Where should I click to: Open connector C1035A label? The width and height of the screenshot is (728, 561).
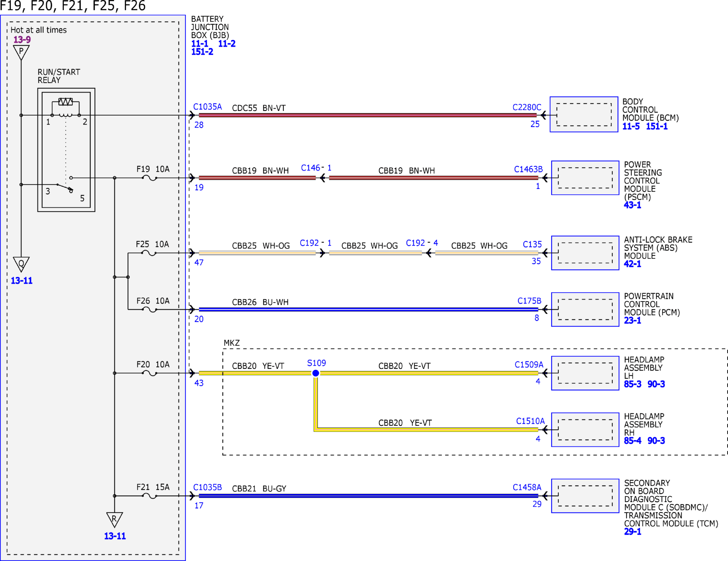click(207, 107)
